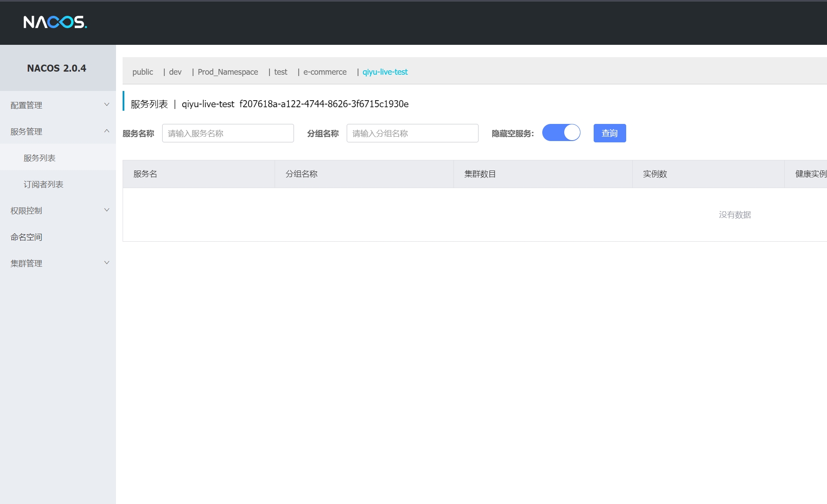This screenshot has height=504, width=827.
Task: Click the NACOS 2.0.4 version label
Action: pyautogui.click(x=57, y=68)
